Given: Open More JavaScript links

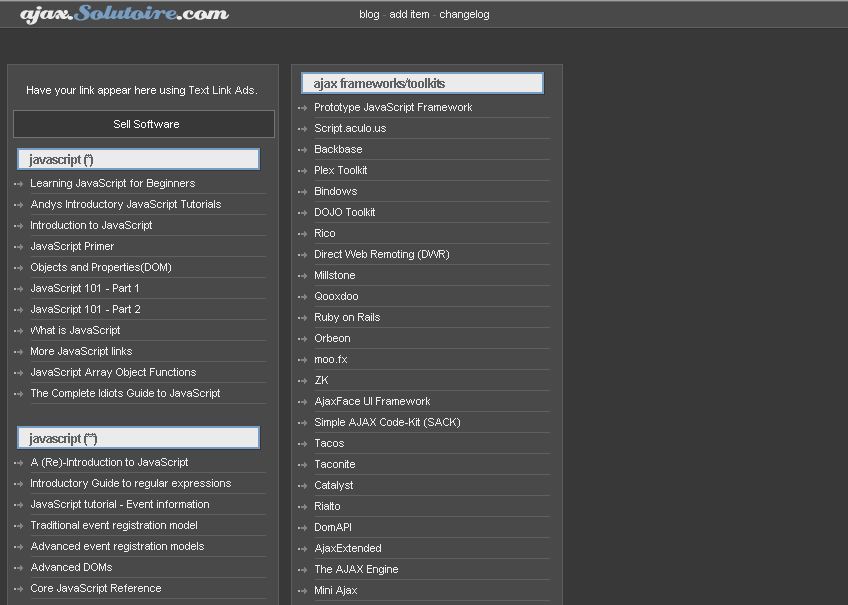Looking at the screenshot, I should click(x=81, y=351).
